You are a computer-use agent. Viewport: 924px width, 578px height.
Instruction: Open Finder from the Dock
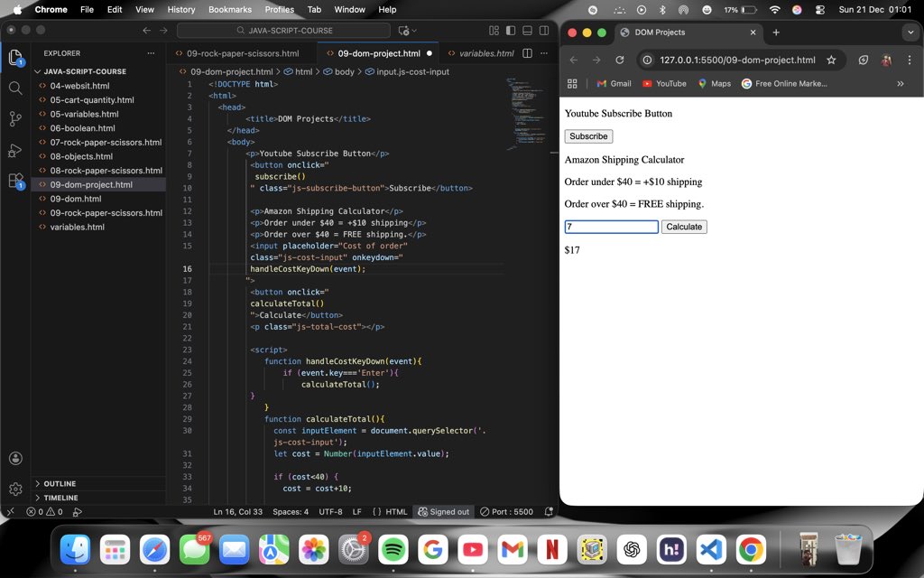(x=75, y=550)
